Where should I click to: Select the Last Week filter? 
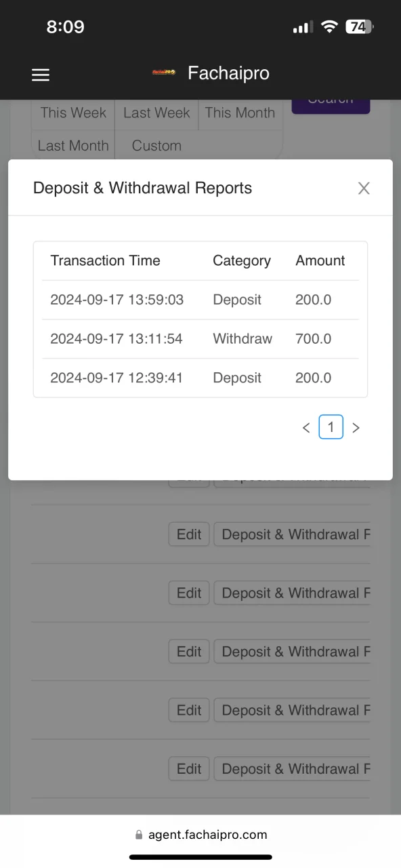[x=156, y=113]
